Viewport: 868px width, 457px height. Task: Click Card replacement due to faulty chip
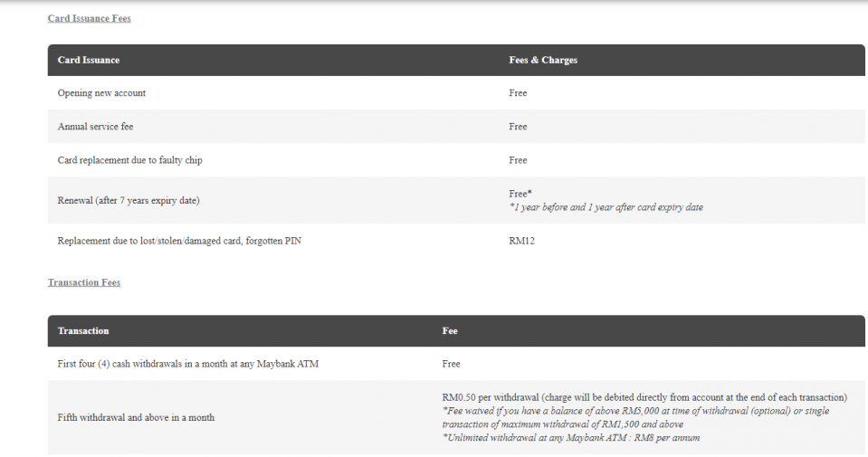click(130, 160)
